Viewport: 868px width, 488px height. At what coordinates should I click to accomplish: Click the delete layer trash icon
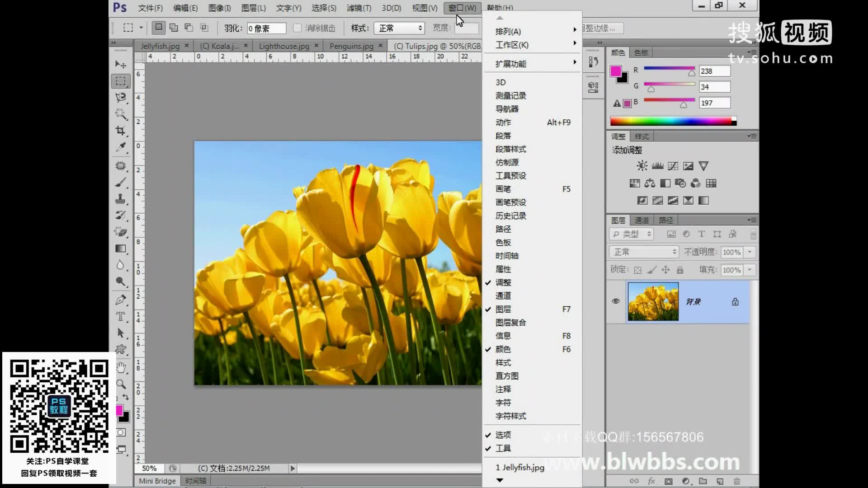click(737, 481)
